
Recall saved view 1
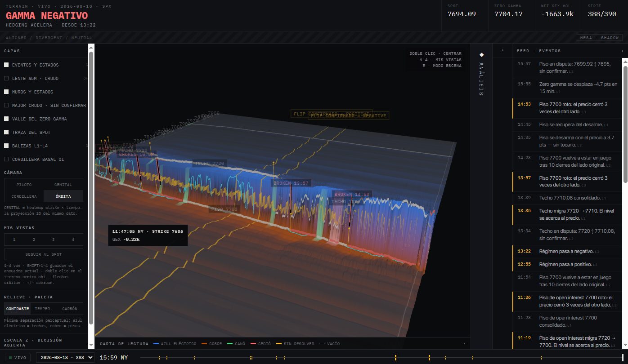tap(14, 240)
